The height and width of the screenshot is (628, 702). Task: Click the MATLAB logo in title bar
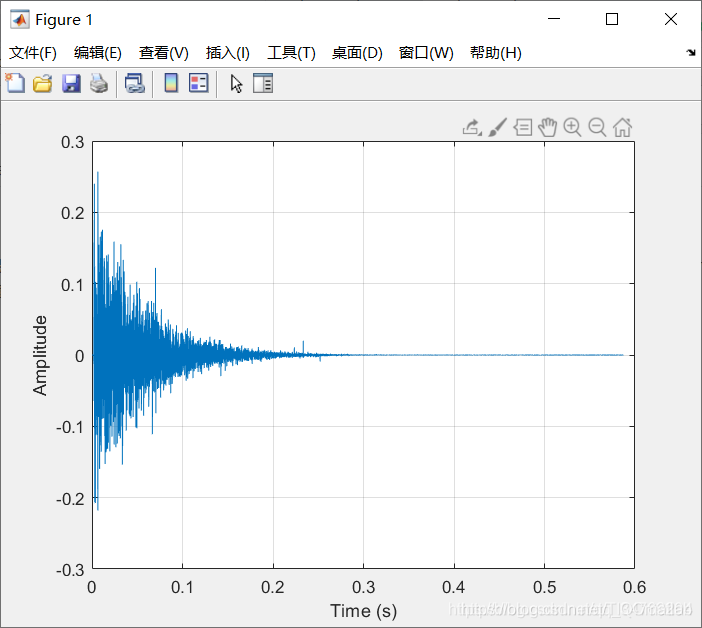pos(20,19)
